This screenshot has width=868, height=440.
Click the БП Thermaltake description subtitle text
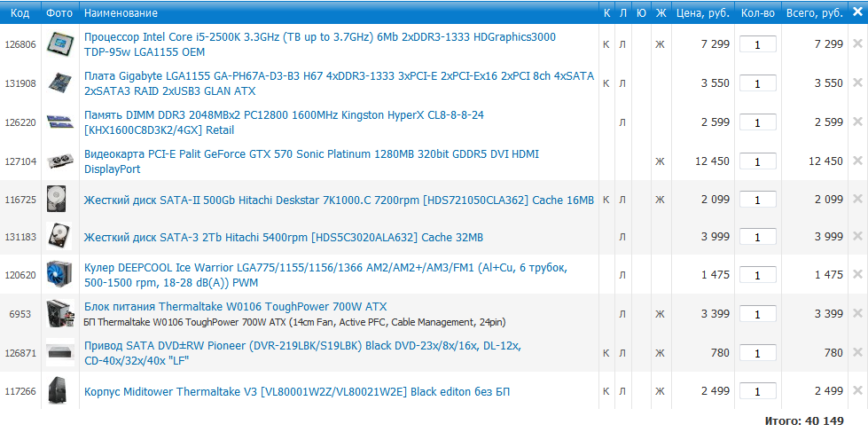(x=294, y=322)
